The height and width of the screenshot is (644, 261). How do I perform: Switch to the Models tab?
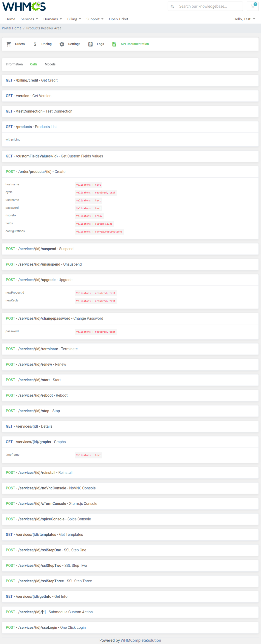tap(50, 64)
